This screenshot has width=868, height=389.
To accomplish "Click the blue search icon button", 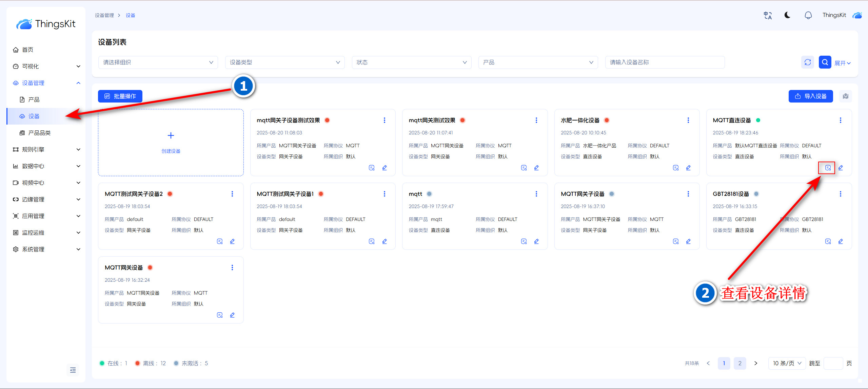I will point(825,62).
